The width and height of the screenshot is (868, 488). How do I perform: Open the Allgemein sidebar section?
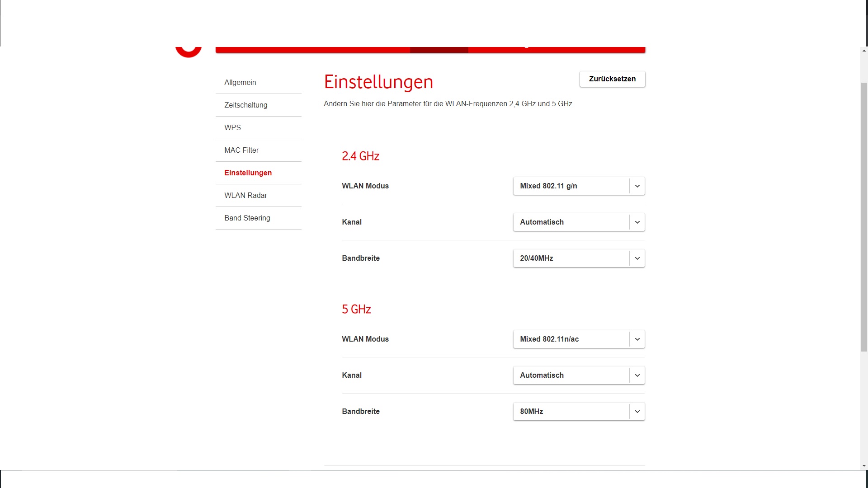(240, 83)
